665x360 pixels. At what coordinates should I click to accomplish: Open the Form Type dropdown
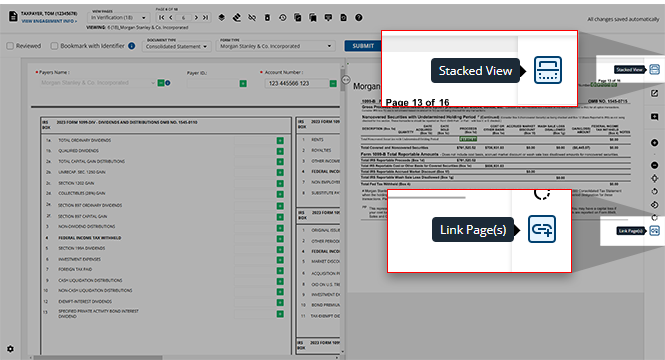point(275,46)
